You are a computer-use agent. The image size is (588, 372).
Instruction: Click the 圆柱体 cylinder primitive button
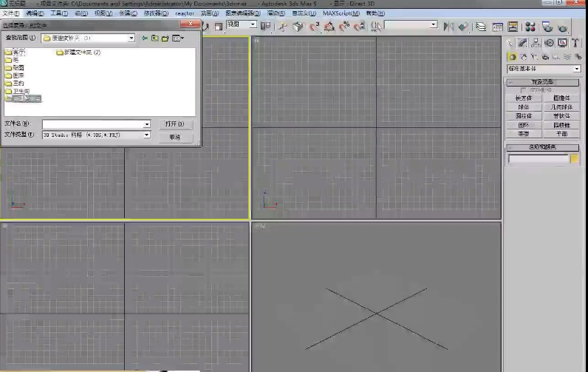(x=524, y=116)
